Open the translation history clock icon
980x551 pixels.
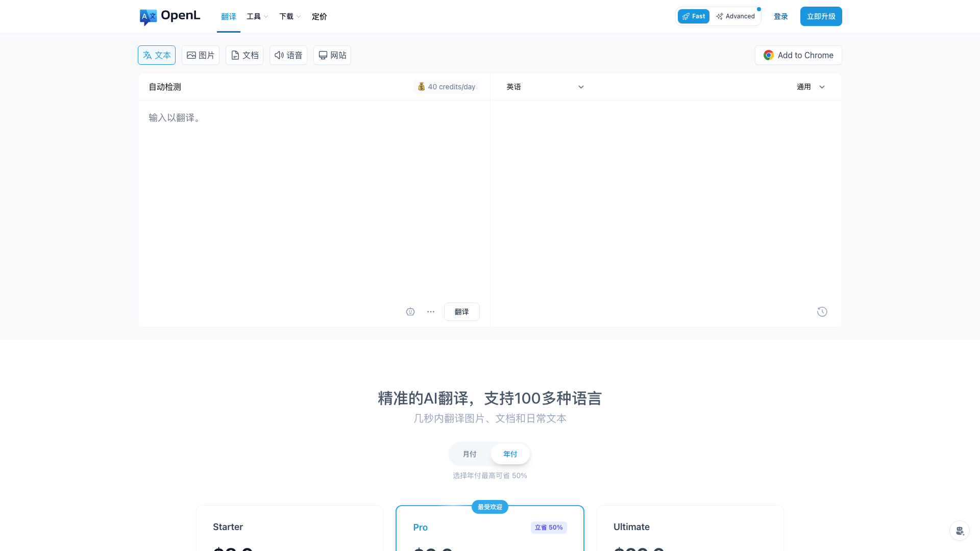coord(822,312)
